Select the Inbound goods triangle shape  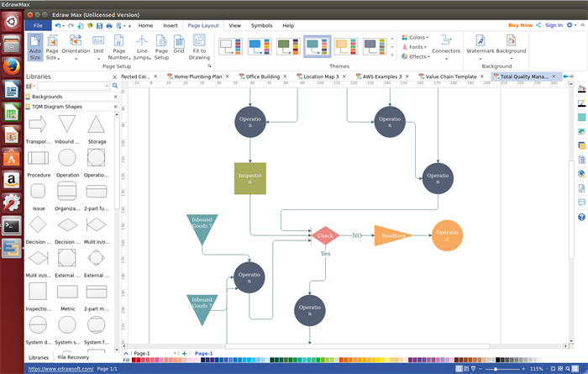tap(67, 124)
